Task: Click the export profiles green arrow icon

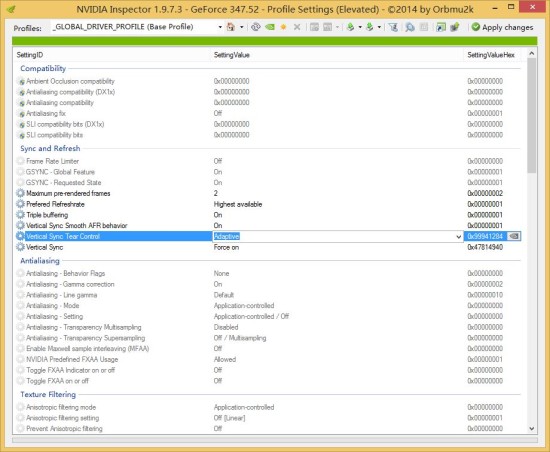Action: 350,27
